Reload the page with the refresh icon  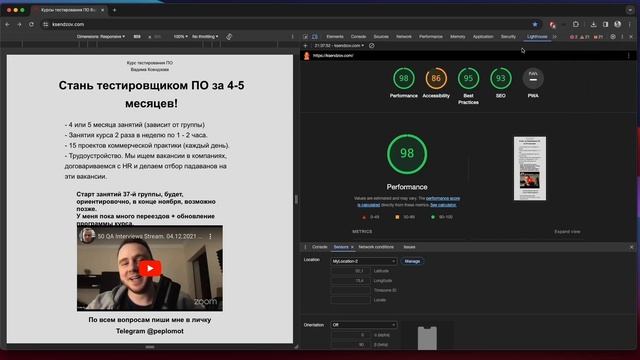click(31, 24)
